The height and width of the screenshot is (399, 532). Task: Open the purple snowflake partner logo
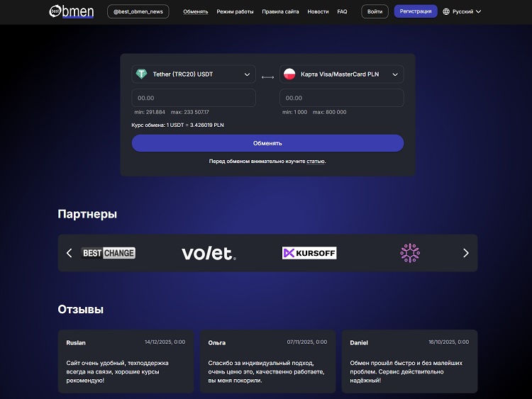[410, 253]
